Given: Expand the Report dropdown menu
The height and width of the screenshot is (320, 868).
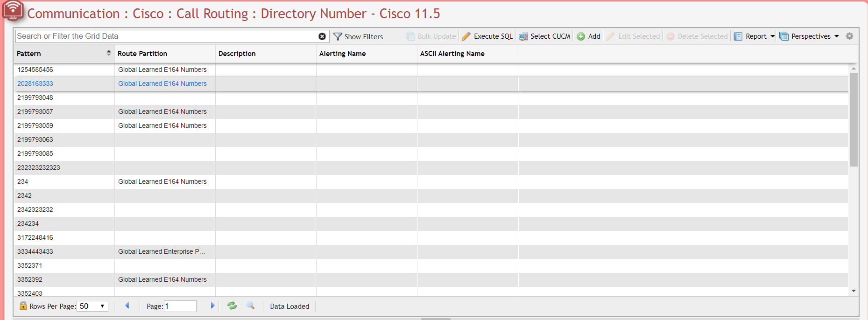Looking at the screenshot, I should pyautogui.click(x=773, y=36).
